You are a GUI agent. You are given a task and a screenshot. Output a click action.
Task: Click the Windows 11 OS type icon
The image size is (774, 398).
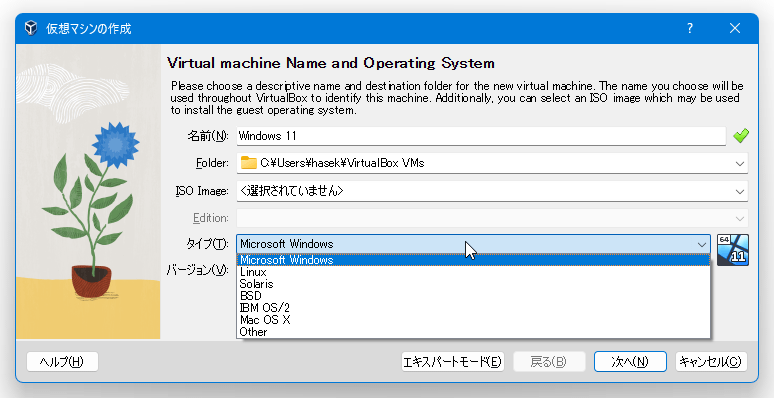733,250
